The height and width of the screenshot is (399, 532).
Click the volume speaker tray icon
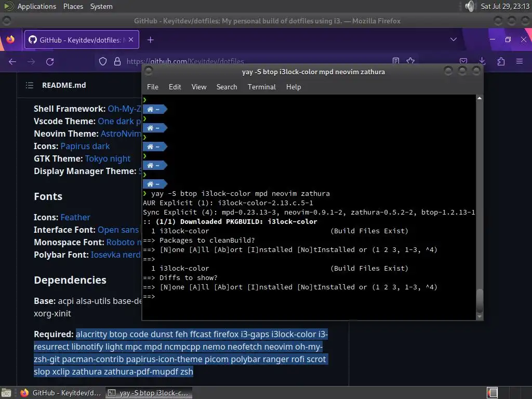470,6
